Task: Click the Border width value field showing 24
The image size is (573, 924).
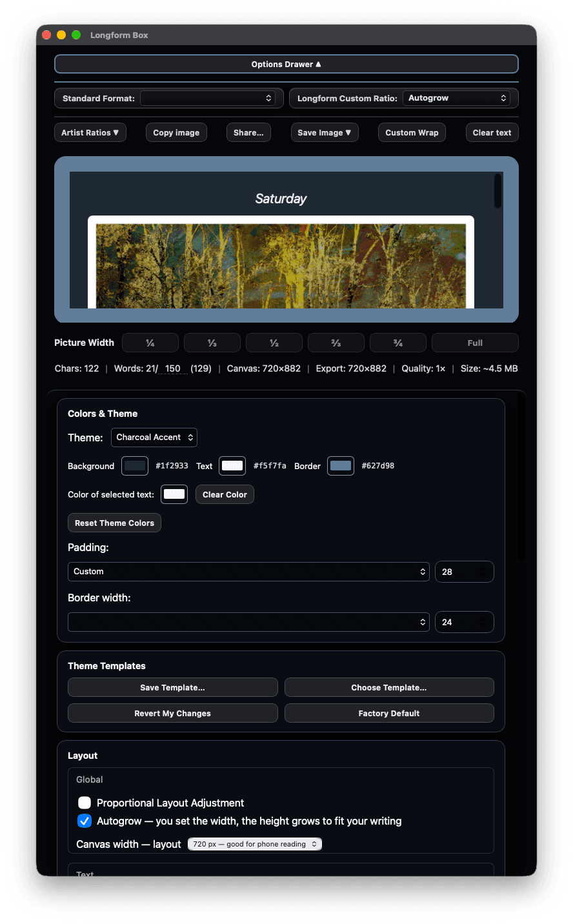Action: 465,622
